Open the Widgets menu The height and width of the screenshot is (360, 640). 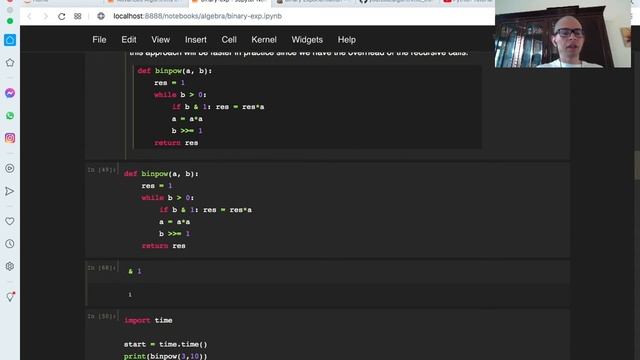(x=307, y=40)
